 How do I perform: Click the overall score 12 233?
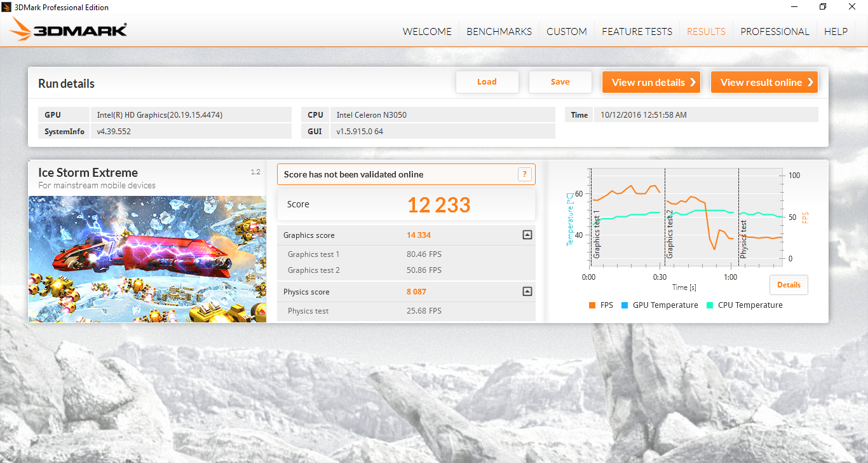[x=439, y=205]
